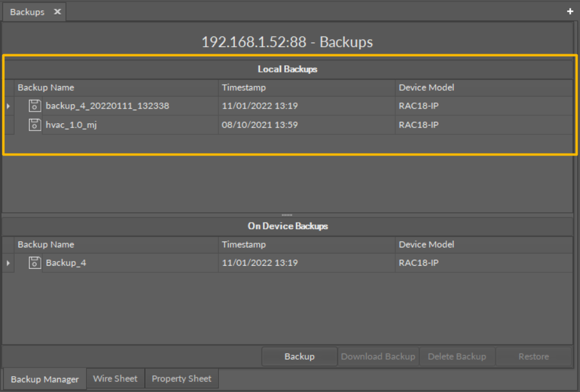Close the Backups tab
Screen dimensions: 580x392
pos(57,12)
